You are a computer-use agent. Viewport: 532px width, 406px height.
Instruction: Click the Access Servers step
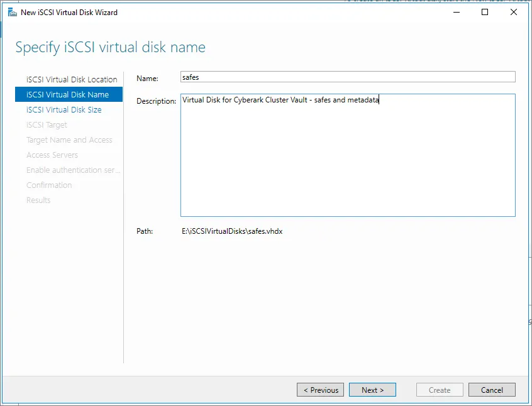click(x=52, y=155)
